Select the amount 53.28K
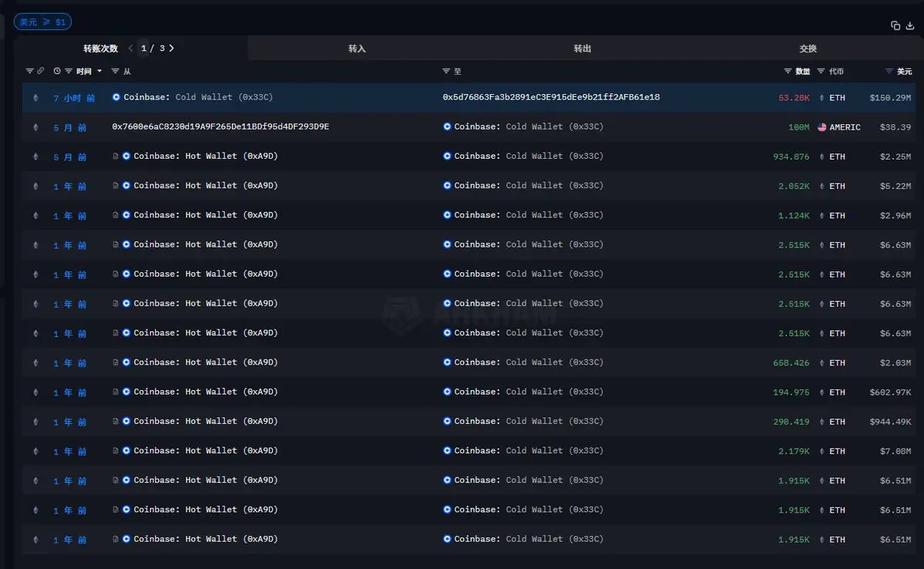The width and height of the screenshot is (924, 569). (x=794, y=98)
